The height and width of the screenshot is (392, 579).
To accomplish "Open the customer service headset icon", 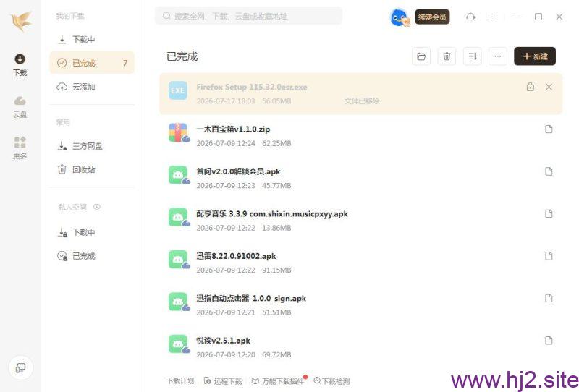I will 470,17.
